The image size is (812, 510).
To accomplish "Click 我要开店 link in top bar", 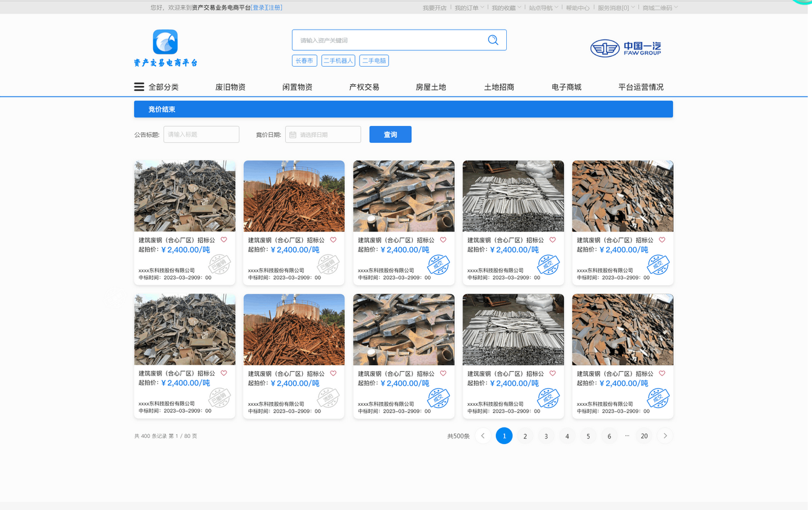I will 434,8.
